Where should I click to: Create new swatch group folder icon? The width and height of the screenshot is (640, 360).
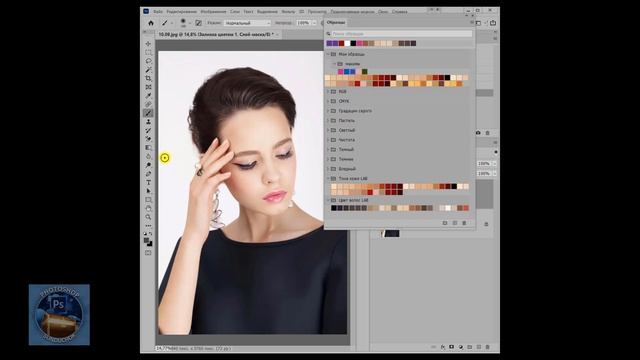[x=445, y=223]
